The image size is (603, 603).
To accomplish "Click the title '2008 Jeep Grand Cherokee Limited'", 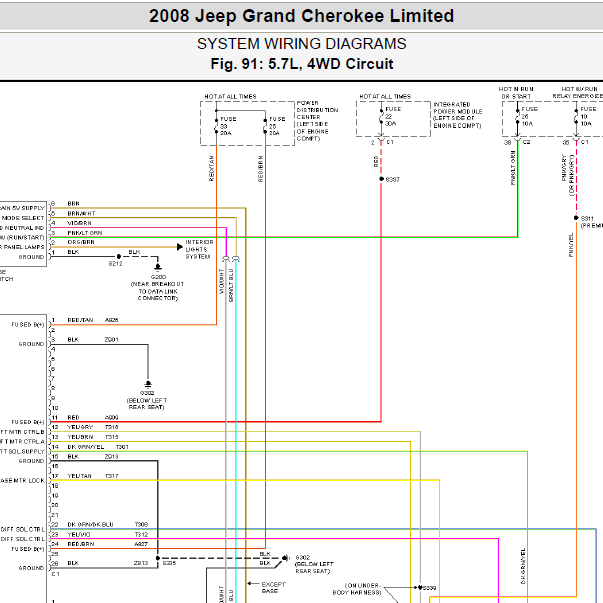I will pyautogui.click(x=301, y=16).
